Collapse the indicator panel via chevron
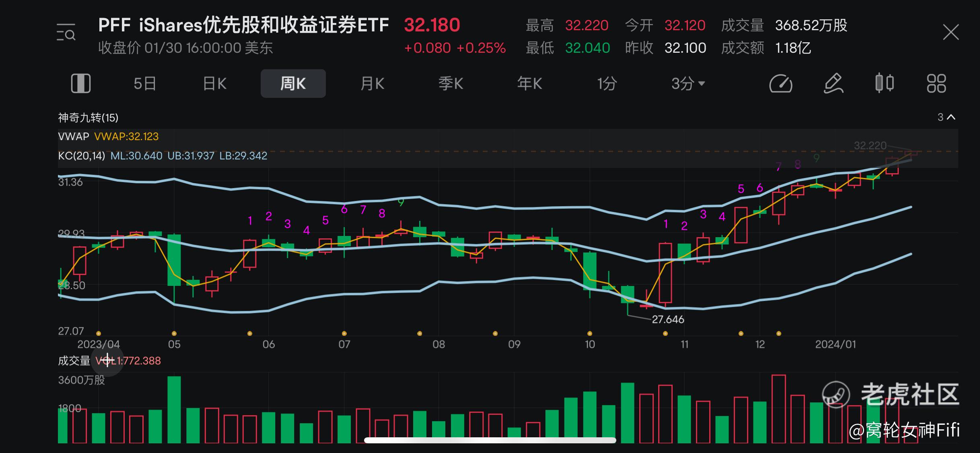The height and width of the screenshot is (453, 980). coord(951,117)
